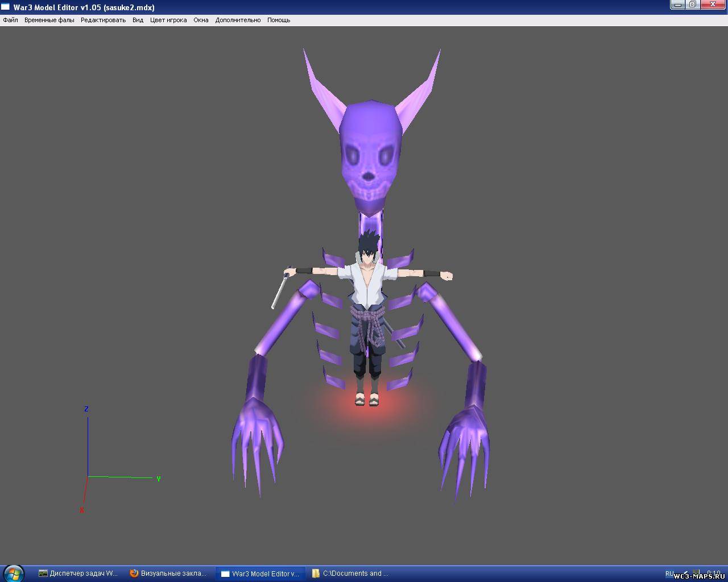Open C:\Documents and folder taskbar button
This screenshot has width=728, height=582.
pyautogui.click(x=350, y=573)
